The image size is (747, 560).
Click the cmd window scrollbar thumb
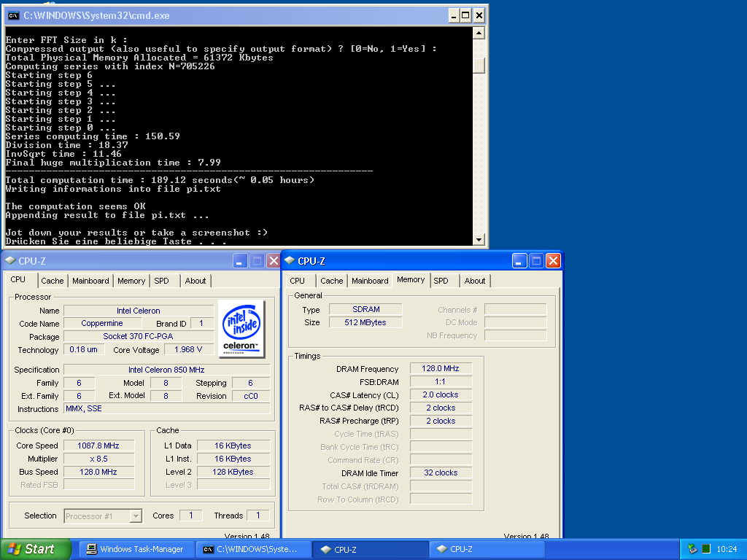coord(479,66)
